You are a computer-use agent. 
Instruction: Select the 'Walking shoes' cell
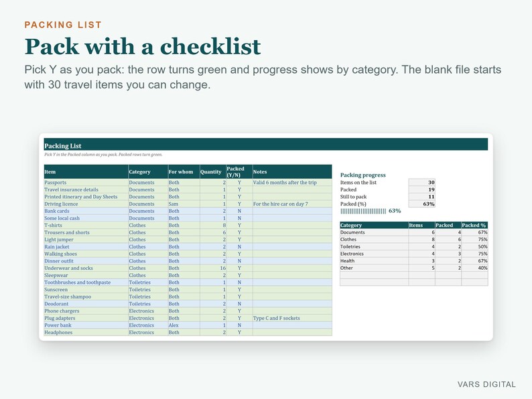(86, 254)
